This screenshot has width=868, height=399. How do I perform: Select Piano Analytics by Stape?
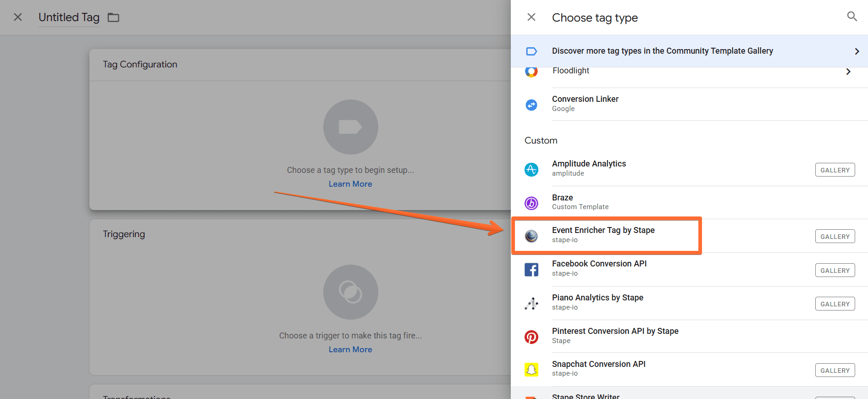(689, 303)
